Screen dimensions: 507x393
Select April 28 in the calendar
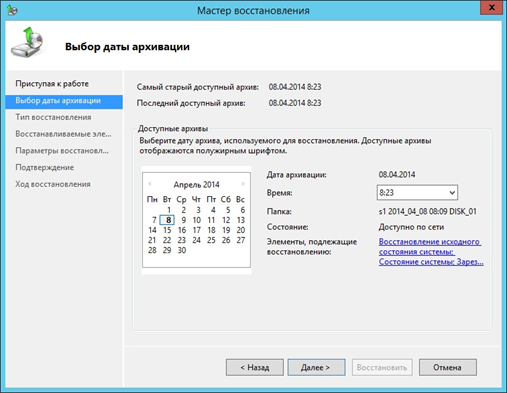coord(152,250)
